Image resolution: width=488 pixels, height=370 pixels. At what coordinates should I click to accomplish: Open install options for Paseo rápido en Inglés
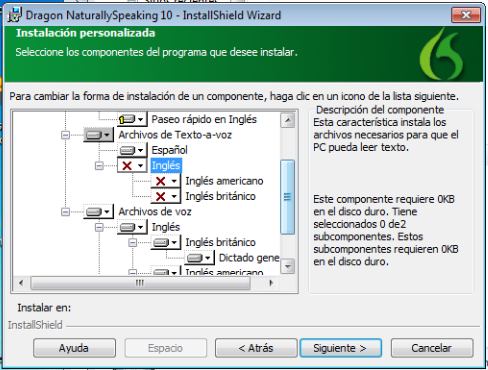coord(132,119)
